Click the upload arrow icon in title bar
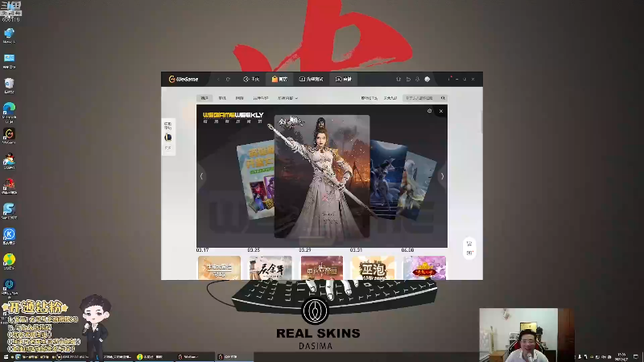644x362 pixels. coord(398,79)
